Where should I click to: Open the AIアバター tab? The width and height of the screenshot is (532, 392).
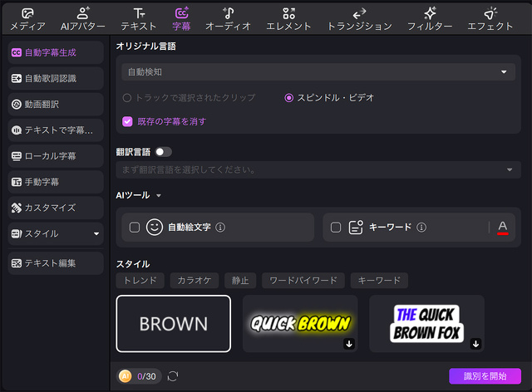[x=83, y=19]
